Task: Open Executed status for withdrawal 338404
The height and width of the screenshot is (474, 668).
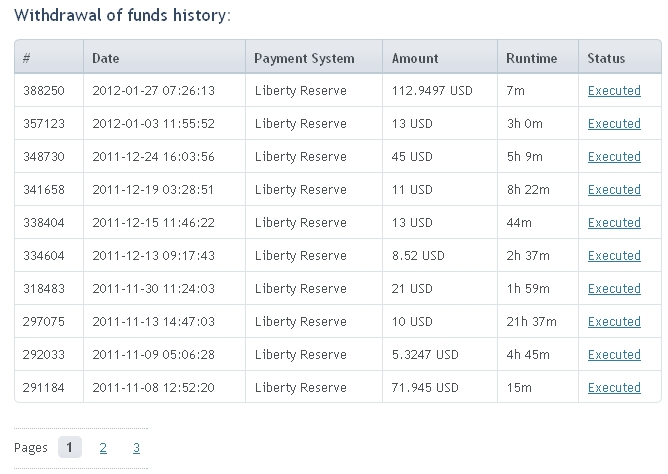Action: (x=614, y=223)
